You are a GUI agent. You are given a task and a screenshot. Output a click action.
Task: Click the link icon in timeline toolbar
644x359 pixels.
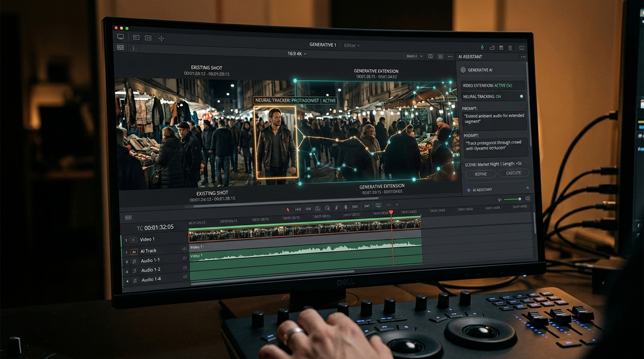[x=337, y=208]
